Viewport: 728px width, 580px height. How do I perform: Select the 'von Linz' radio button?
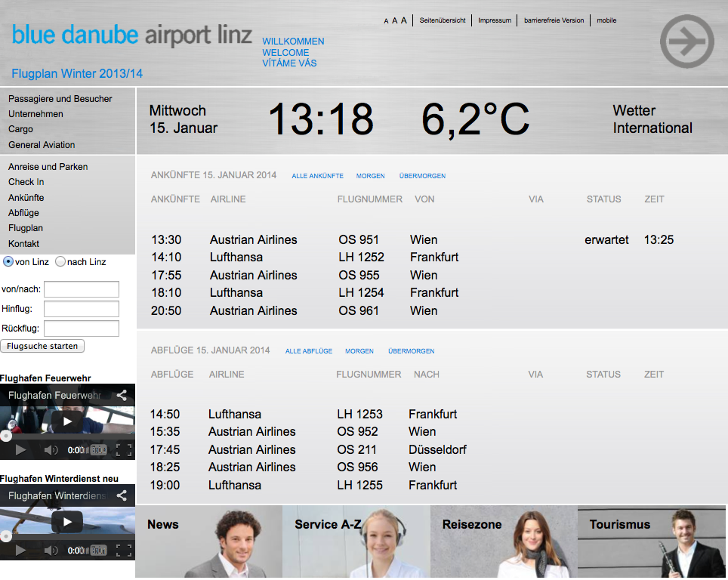[x=8, y=261]
